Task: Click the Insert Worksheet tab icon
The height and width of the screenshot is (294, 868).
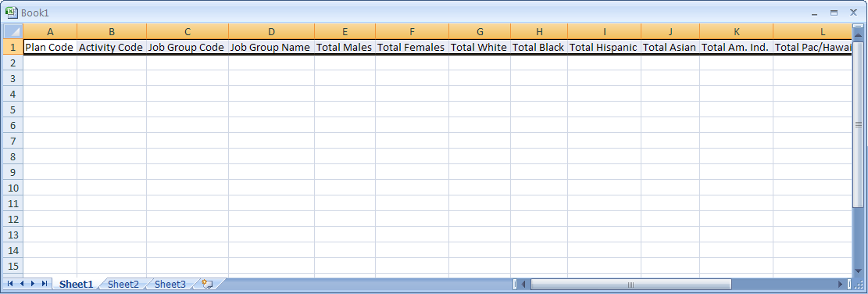Action: coord(208,284)
